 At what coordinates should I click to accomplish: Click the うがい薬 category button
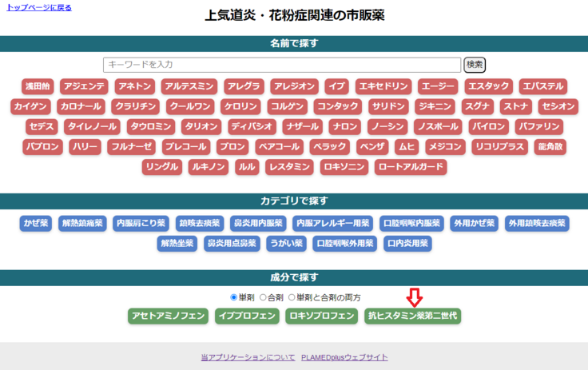pos(286,243)
